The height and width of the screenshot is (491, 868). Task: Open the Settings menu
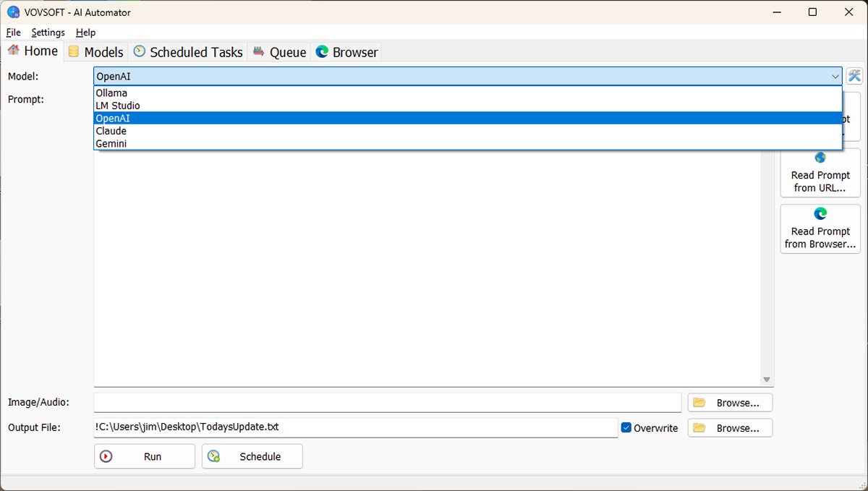point(48,33)
